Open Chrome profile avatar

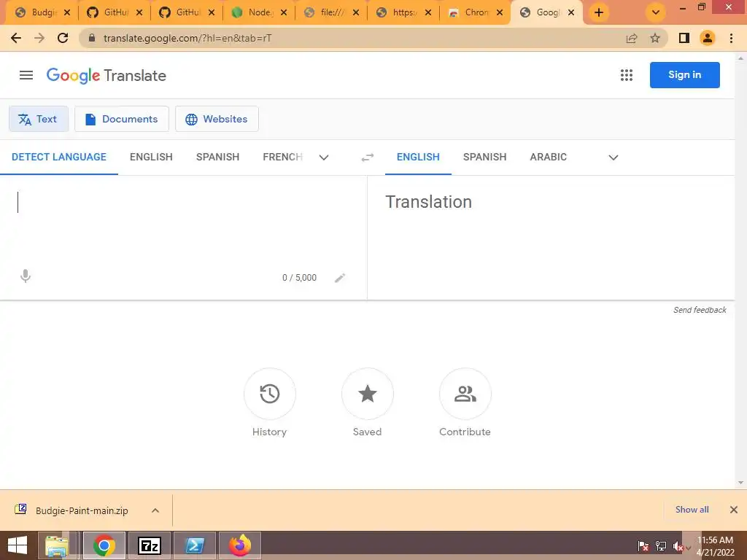tap(708, 38)
